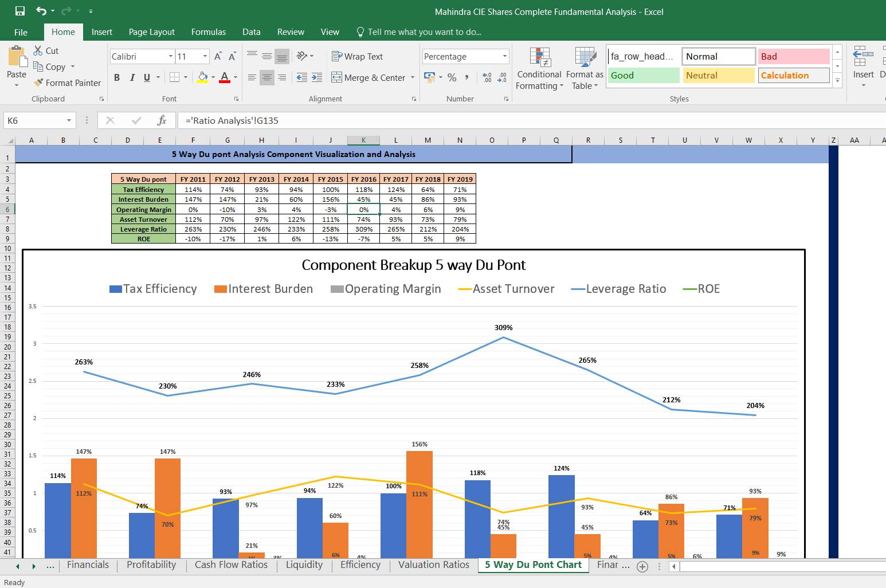886x588 pixels.
Task: Switch to the Insert ribbon tab
Action: 102,32
